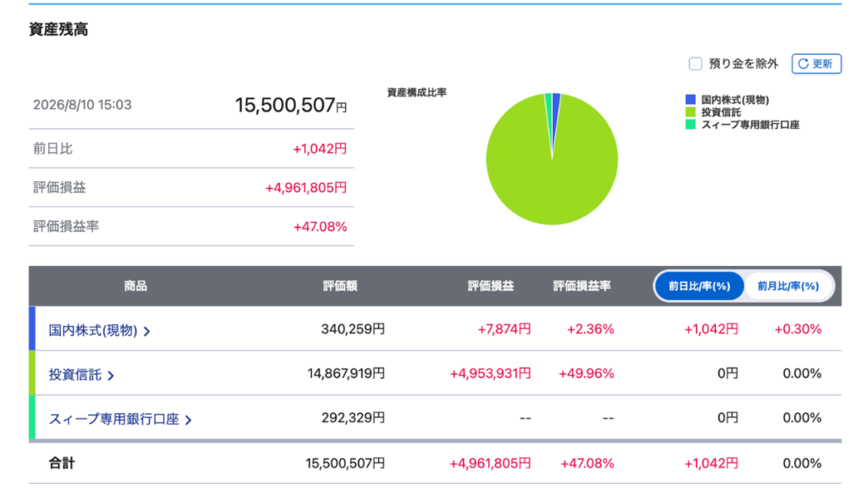Screen dimensions: 868x488
Task: Click the lime 投資信託 legend swatch
Action: pos(690,112)
